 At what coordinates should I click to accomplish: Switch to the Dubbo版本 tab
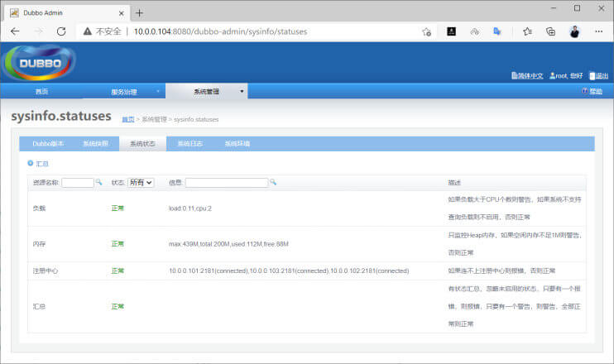tap(48, 144)
